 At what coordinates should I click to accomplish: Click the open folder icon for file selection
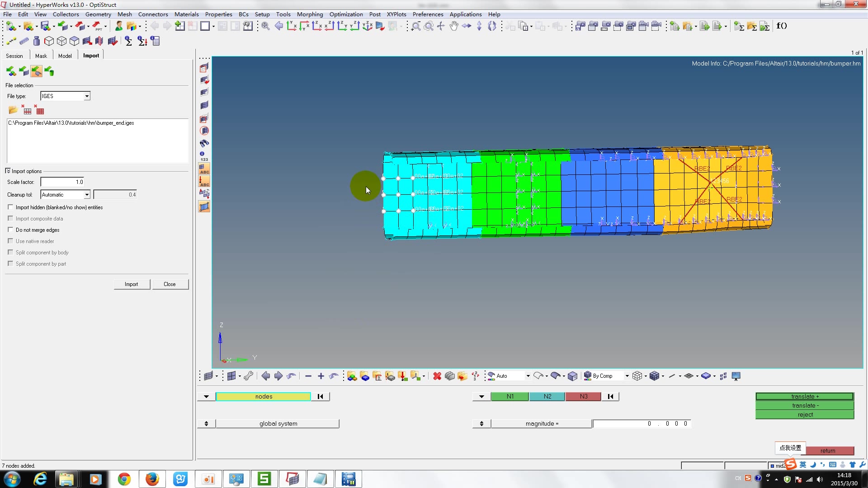pos(13,110)
